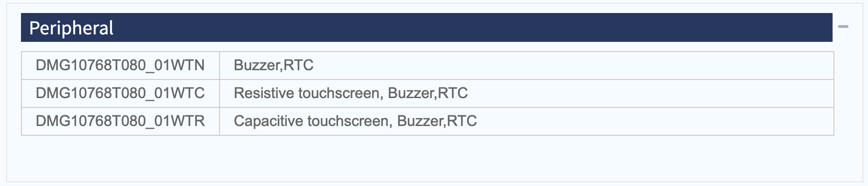
Task: Click the word Buzzer in the first row
Action: (x=257, y=65)
